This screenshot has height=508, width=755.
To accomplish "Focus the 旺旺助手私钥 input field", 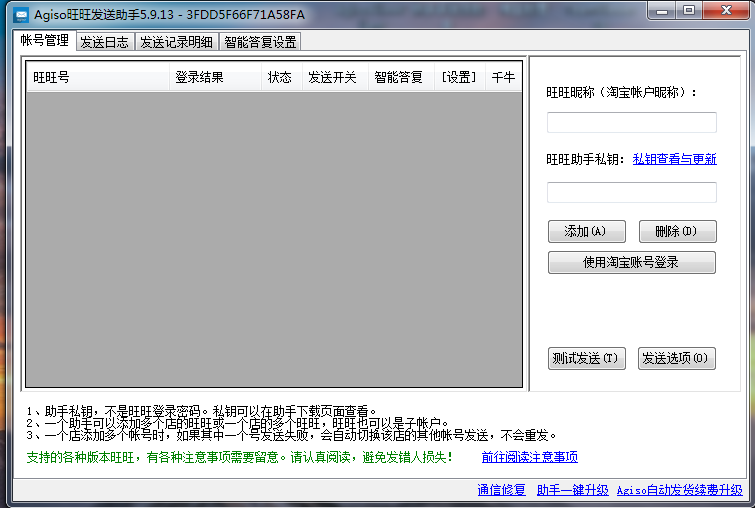I will pyautogui.click(x=632, y=192).
